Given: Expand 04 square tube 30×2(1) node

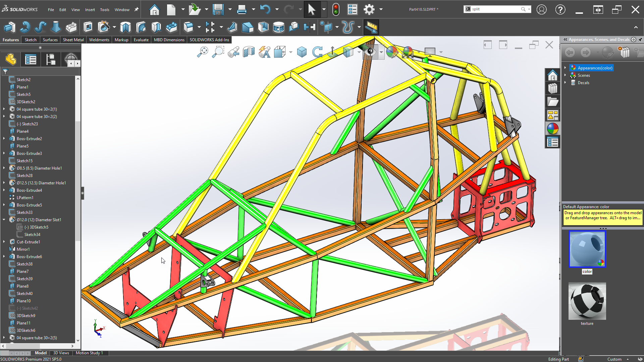Looking at the screenshot, I should [x=4, y=109].
